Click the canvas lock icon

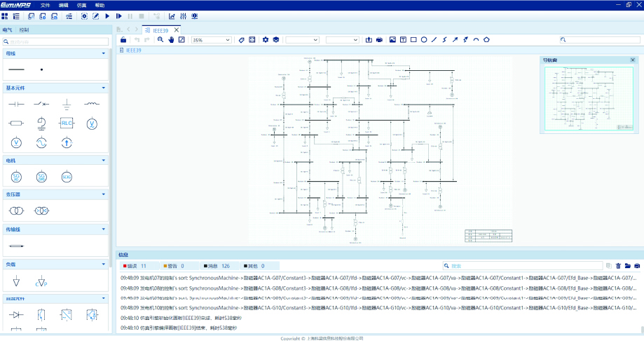pyautogui.click(x=124, y=40)
